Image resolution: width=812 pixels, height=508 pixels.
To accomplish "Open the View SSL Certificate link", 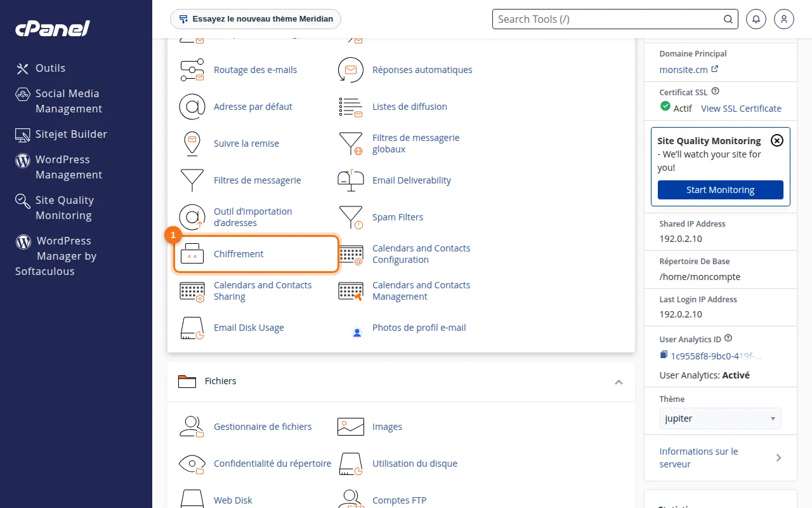I will pos(741,109).
